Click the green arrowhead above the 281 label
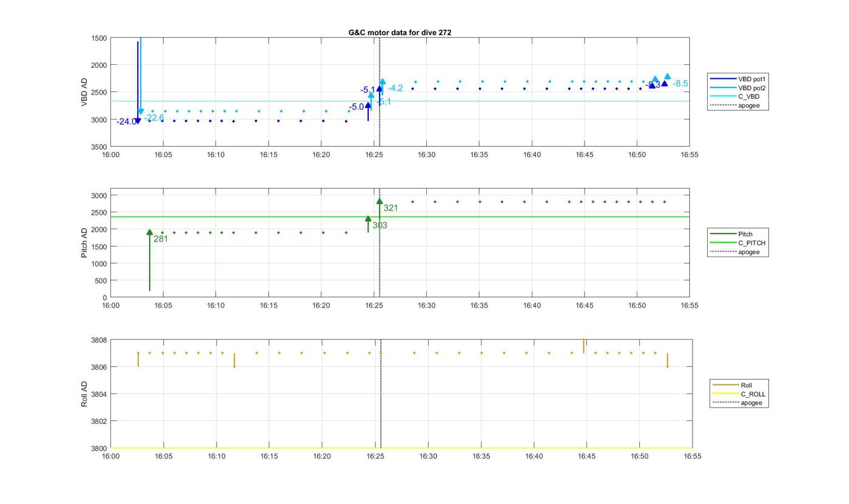This screenshot has width=849, height=504. 150,232
